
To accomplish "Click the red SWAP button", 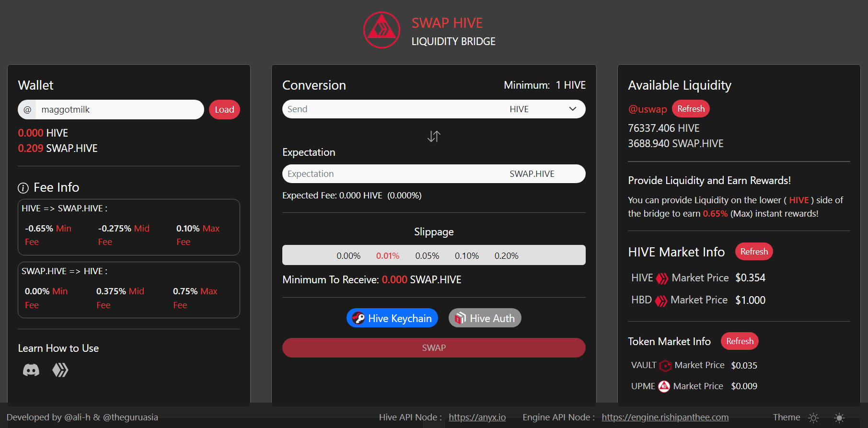I will (434, 348).
